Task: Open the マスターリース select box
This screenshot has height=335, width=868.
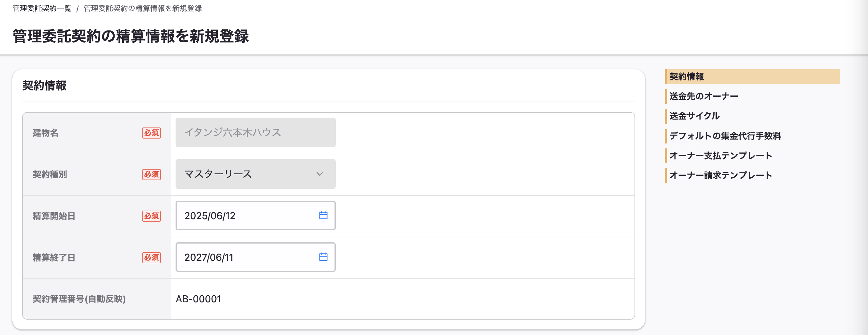Action: point(255,174)
